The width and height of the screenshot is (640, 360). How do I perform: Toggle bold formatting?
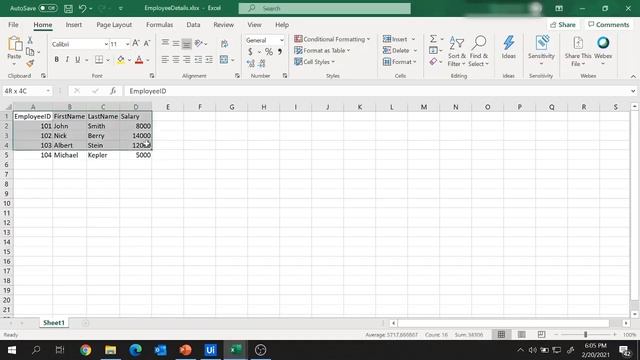[56, 60]
